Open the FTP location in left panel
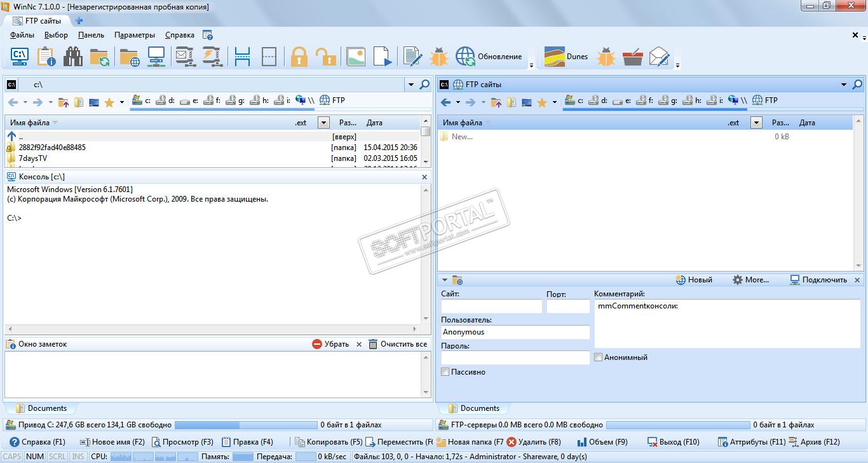This screenshot has width=868, height=463. [x=332, y=100]
